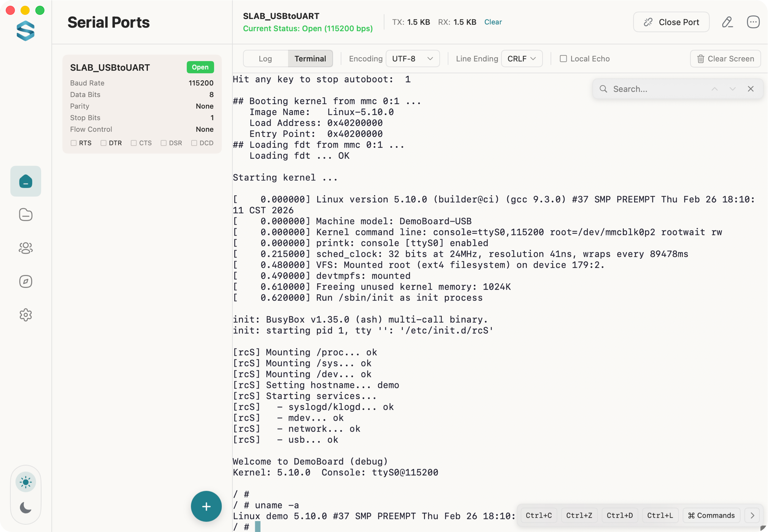Image resolution: width=768 pixels, height=532 pixels.
Task: Open the discover compass panel in sidebar
Action: [x=25, y=282]
